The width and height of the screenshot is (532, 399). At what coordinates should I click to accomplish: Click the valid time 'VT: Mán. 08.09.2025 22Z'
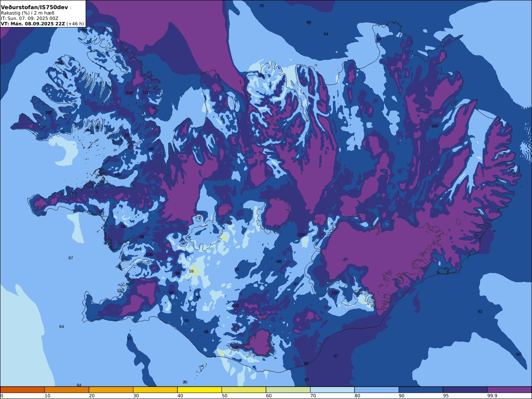(33, 24)
